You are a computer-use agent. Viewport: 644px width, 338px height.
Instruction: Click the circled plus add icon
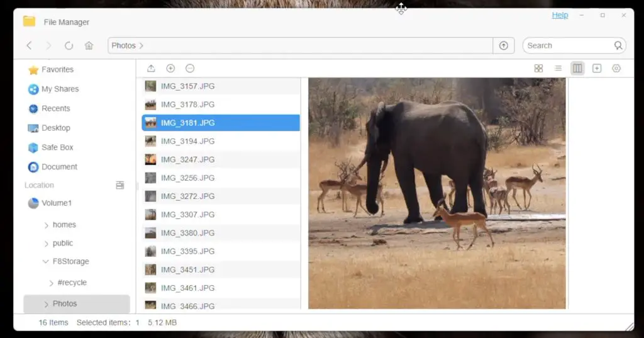coord(170,68)
